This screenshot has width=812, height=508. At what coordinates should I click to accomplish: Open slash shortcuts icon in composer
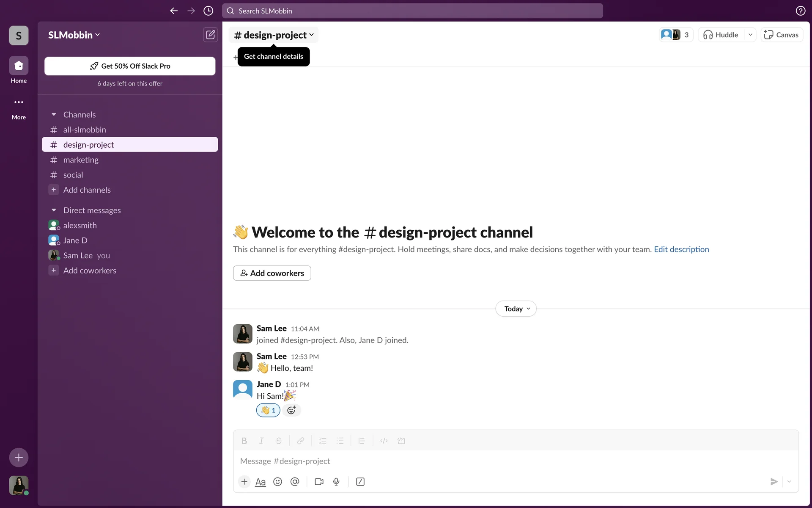(x=360, y=482)
